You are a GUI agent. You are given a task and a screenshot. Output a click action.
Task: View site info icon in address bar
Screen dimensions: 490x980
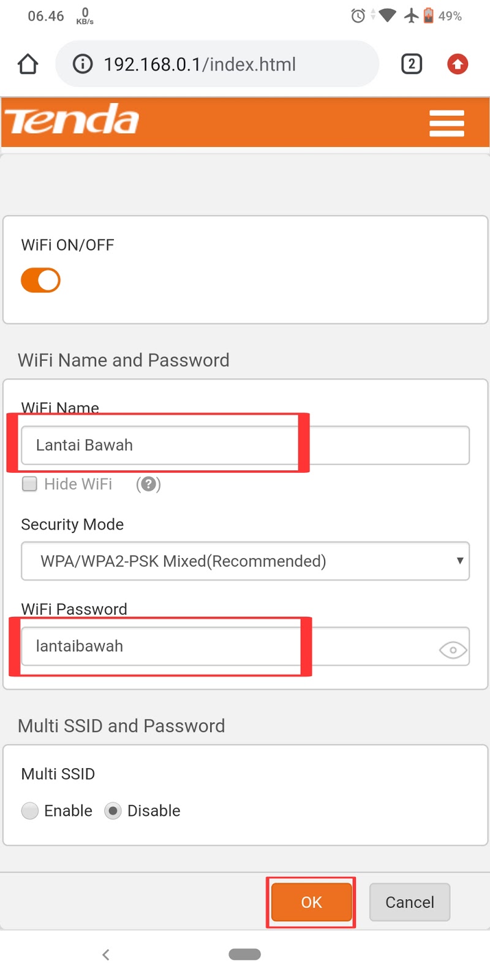[83, 64]
